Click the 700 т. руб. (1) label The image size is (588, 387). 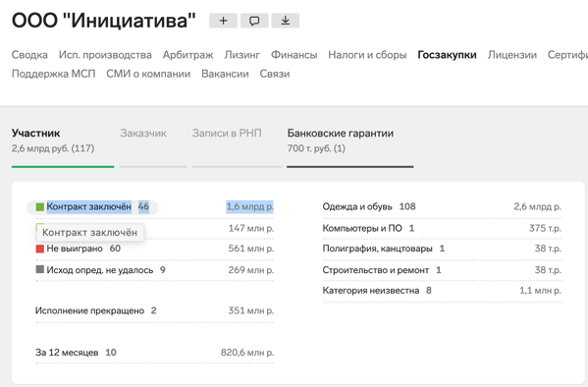point(316,148)
